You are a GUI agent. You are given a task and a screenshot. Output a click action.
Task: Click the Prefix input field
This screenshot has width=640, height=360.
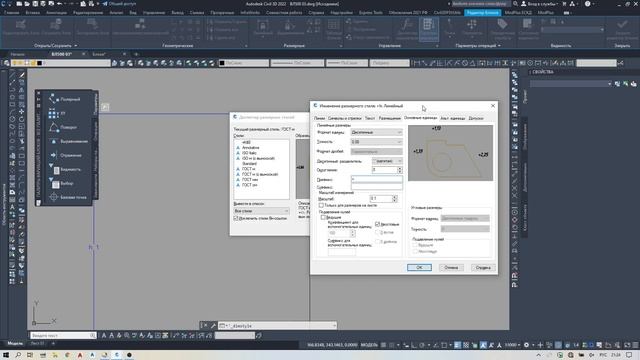pyautogui.click(x=376, y=179)
